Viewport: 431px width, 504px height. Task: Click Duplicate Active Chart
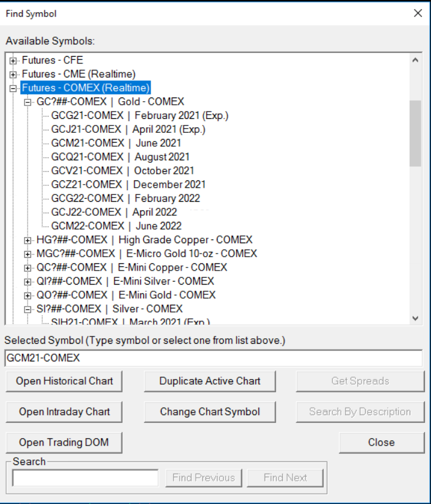click(210, 382)
